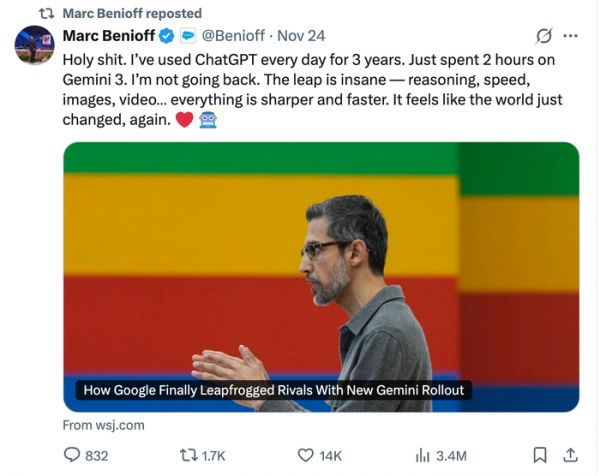This screenshot has width=600, height=476.
Task: Click the 14K likes count
Action: [330, 455]
